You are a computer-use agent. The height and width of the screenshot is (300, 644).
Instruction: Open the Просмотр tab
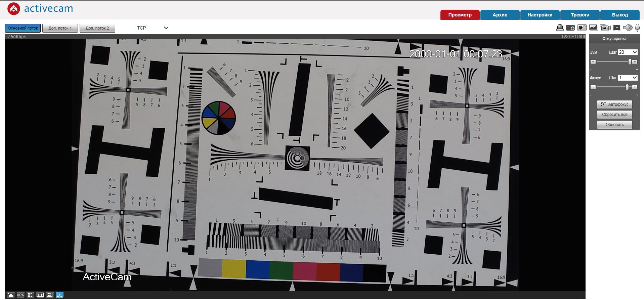coord(460,15)
